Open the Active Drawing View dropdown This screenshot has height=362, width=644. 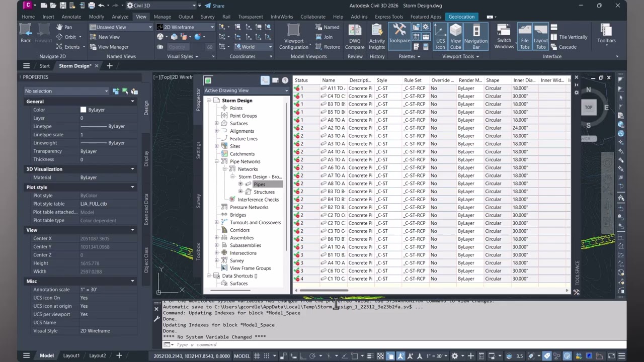(x=246, y=90)
